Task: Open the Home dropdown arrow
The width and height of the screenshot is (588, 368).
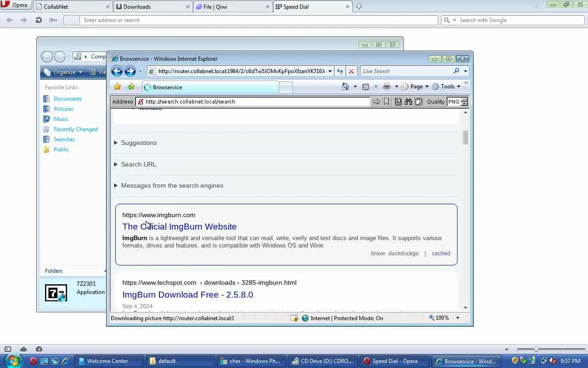Action: pyautogui.click(x=355, y=86)
